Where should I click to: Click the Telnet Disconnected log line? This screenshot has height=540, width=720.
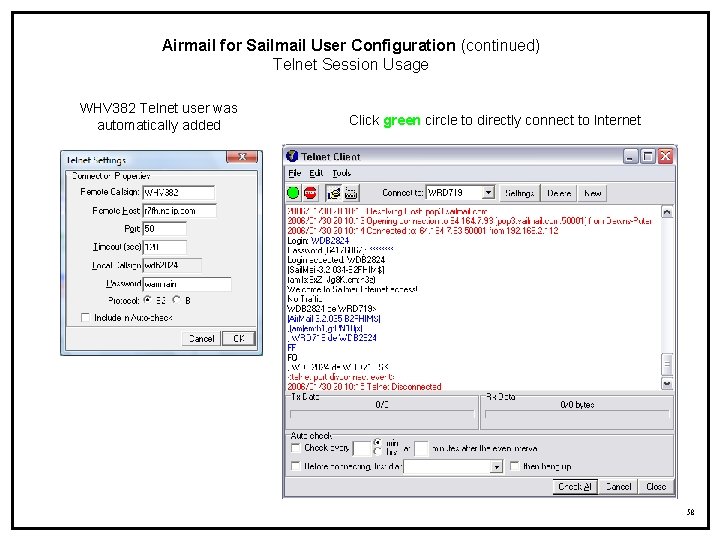click(364, 387)
